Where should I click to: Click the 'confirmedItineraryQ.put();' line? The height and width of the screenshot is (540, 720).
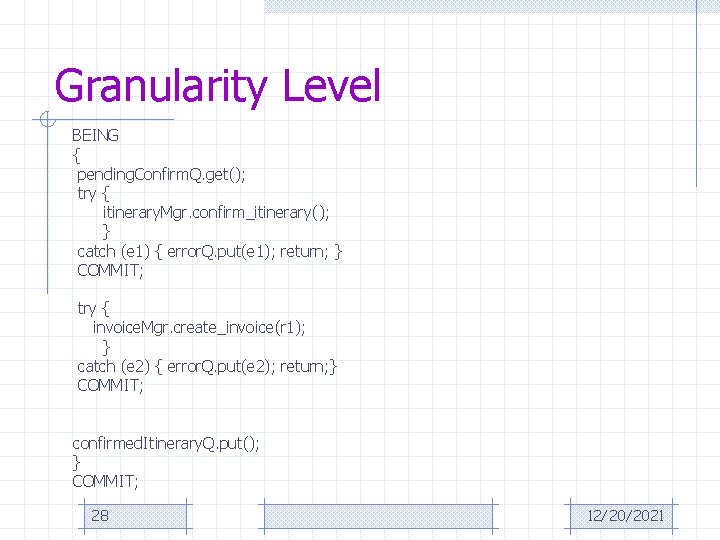pyautogui.click(x=166, y=444)
